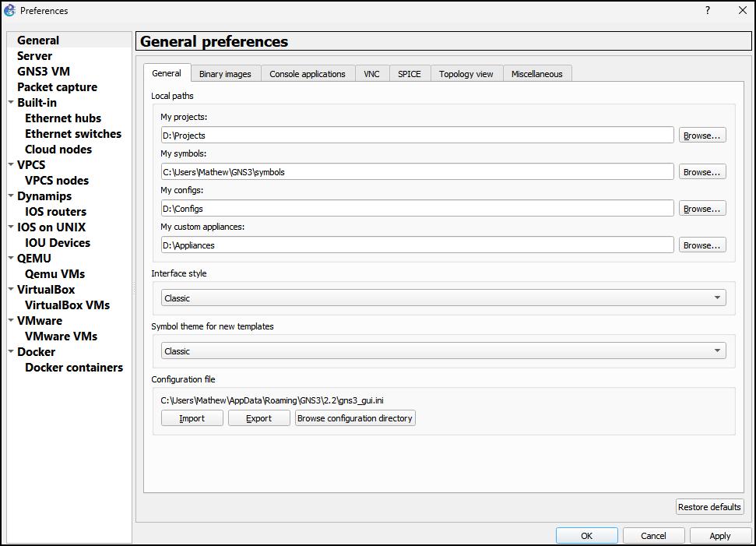Click the My custom appliances path field
Image resolution: width=756 pixels, height=546 pixels.
pyautogui.click(x=417, y=245)
